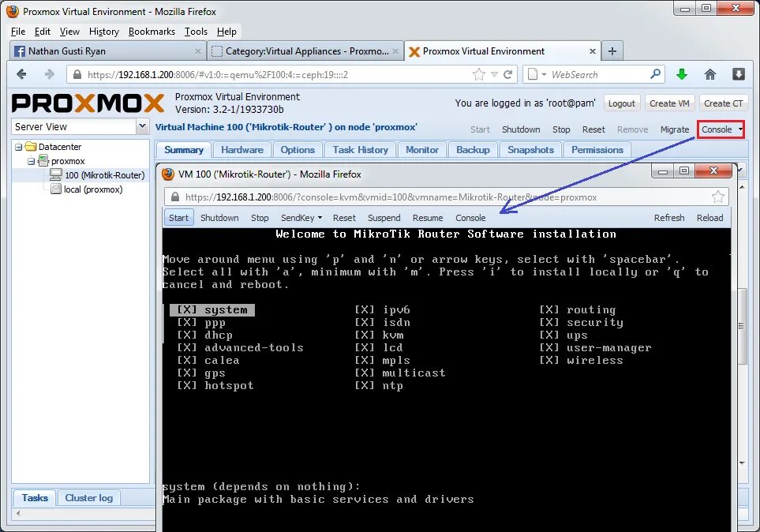Click the padlock icon in main address bar
Image resolution: width=760 pixels, height=532 pixels.
point(77,75)
